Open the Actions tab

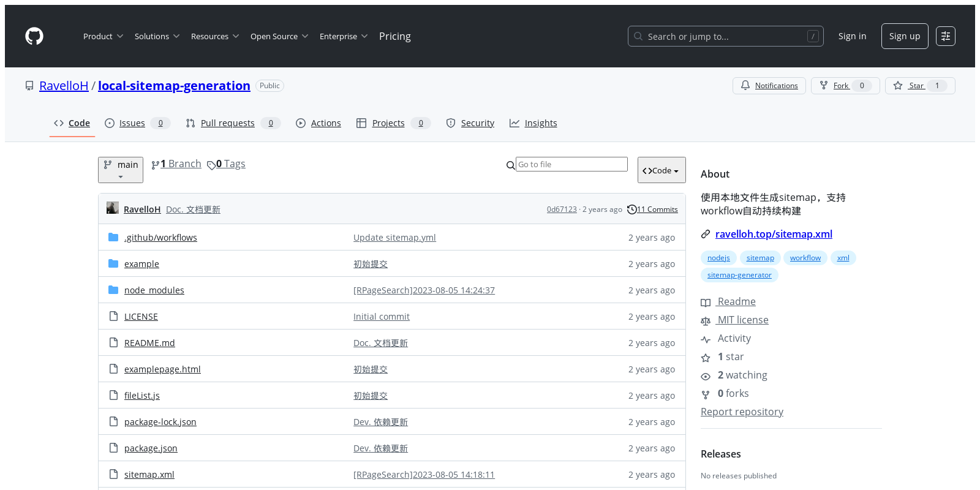point(318,123)
